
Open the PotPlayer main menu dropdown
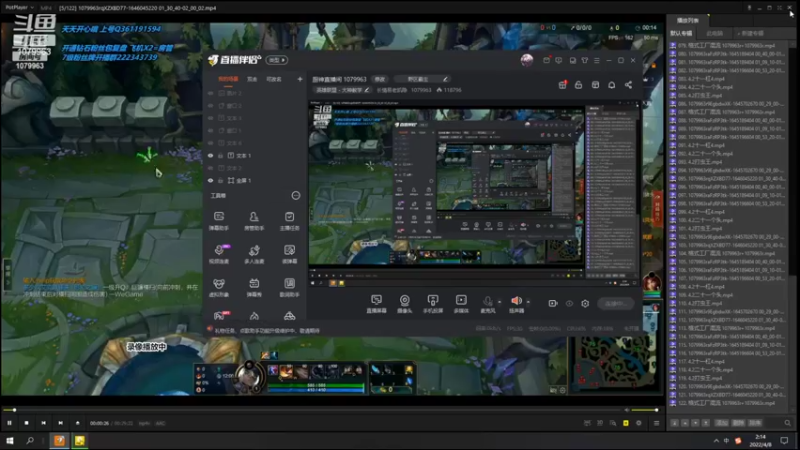point(19,8)
